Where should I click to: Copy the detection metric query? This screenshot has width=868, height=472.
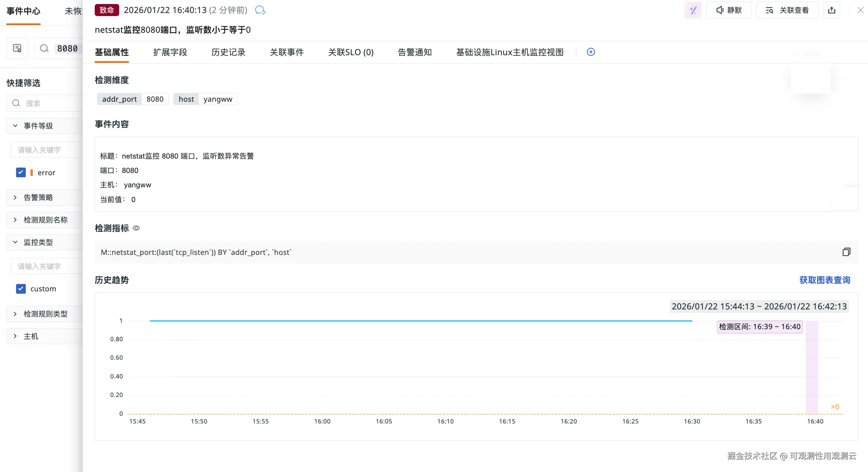(846, 252)
